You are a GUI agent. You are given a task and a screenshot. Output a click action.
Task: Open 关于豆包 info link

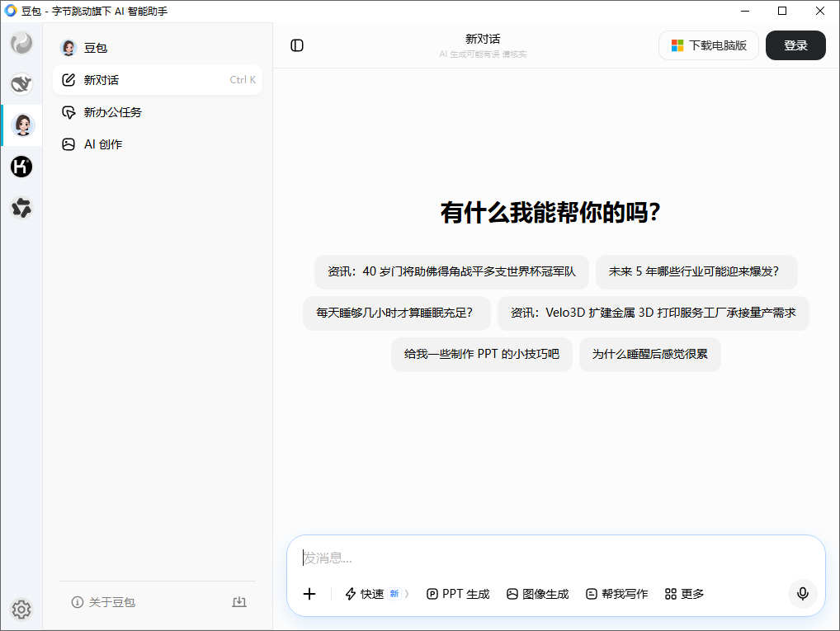tap(103, 602)
